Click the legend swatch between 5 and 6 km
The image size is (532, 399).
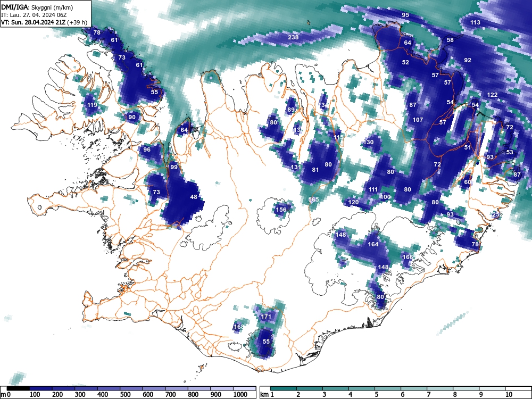(388, 388)
